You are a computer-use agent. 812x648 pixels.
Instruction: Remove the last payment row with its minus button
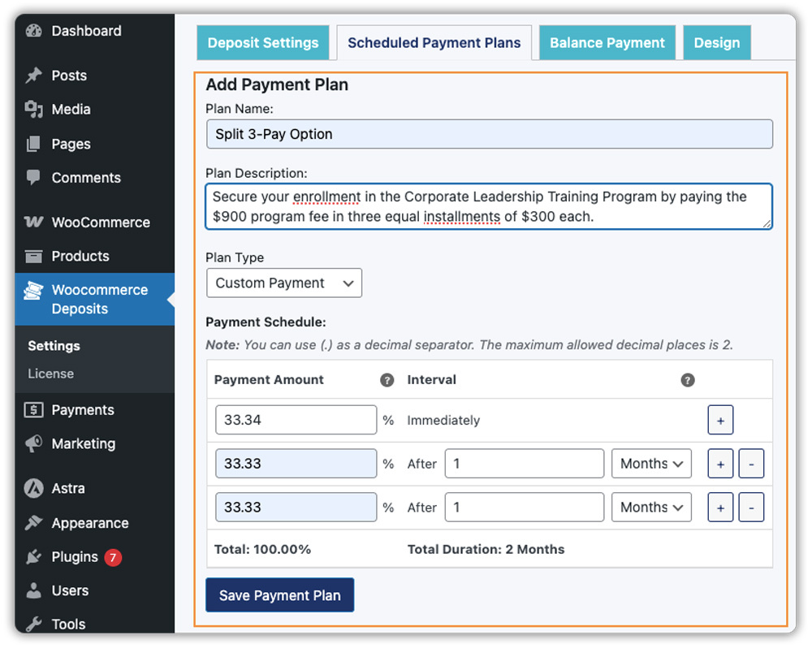(750, 507)
